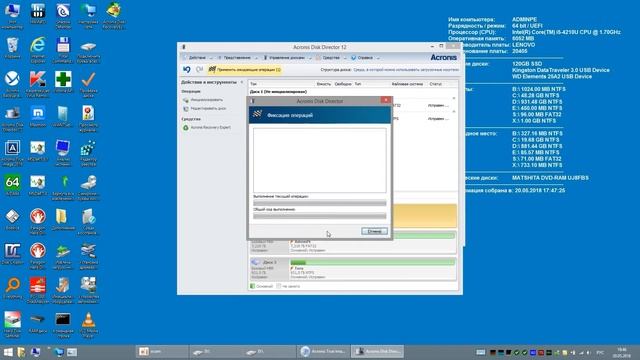
Task: Open the Средства menu
Action: click(331, 58)
